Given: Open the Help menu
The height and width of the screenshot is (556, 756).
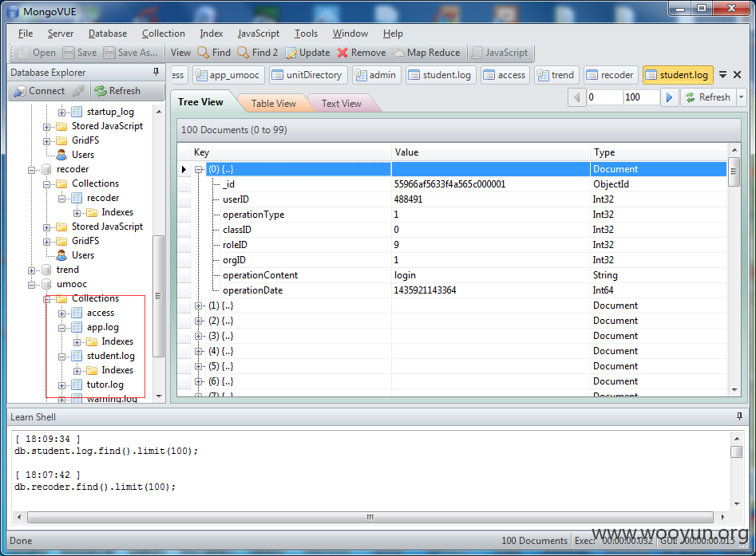Looking at the screenshot, I should (393, 34).
